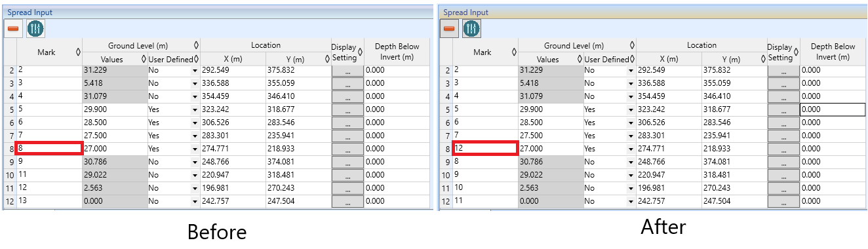This screenshot has height=249, width=868.
Task: Click Y (m) sort diamond in After panel
Action: click(x=763, y=59)
